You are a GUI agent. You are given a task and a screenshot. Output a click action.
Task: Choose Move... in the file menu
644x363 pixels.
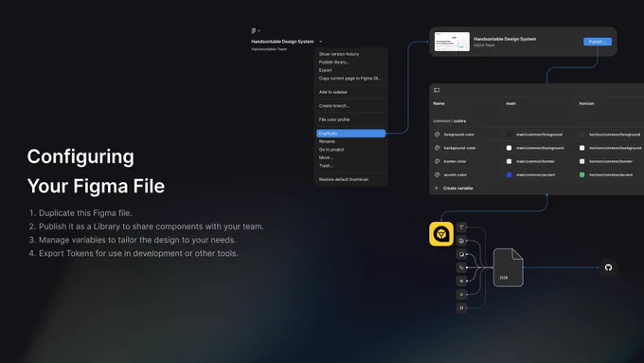tap(326, 157)
